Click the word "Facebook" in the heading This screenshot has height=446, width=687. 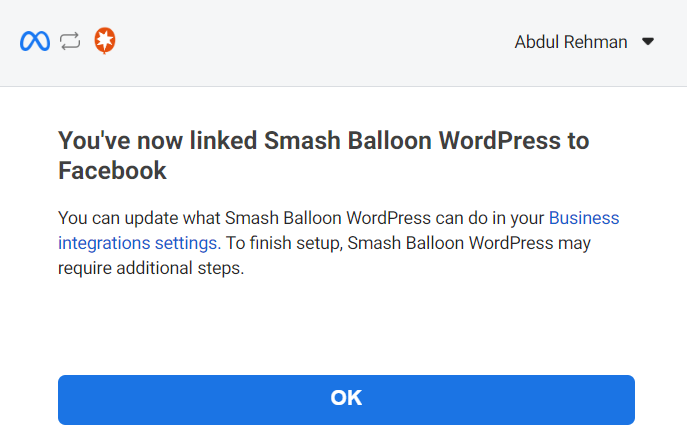pyautogui.click(x=112, y=171)
